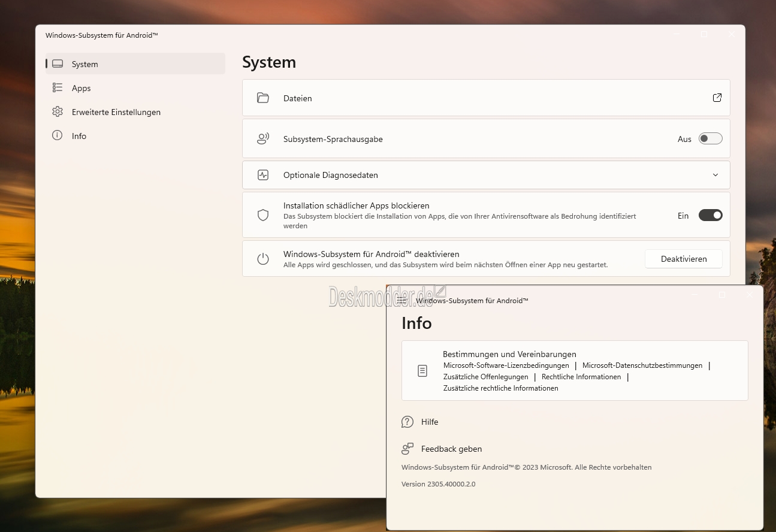The width and height of the screenshot is (776, 532).
Task: Click the 'Optionale Diagnosedaten' row label
Action: click(x=331, y=175)
